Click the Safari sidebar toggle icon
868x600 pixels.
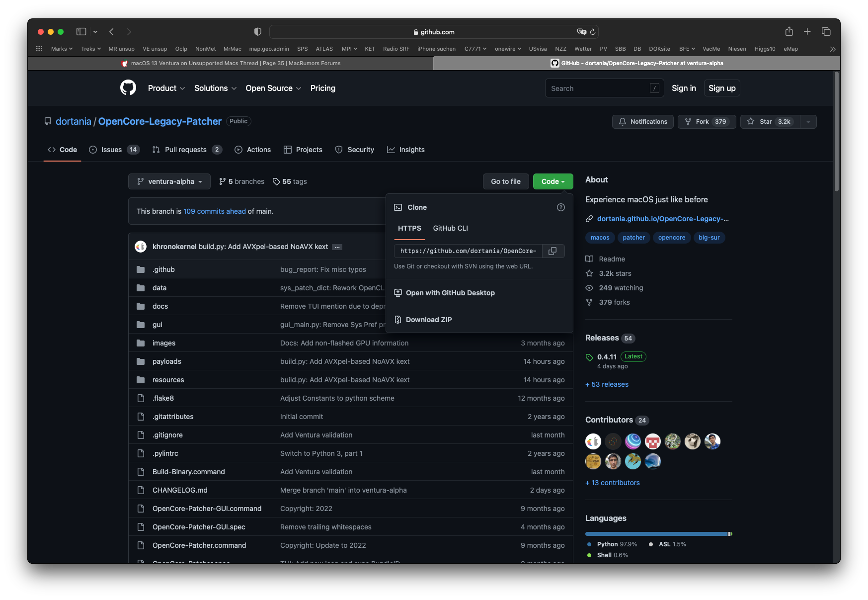click(81, 32)
